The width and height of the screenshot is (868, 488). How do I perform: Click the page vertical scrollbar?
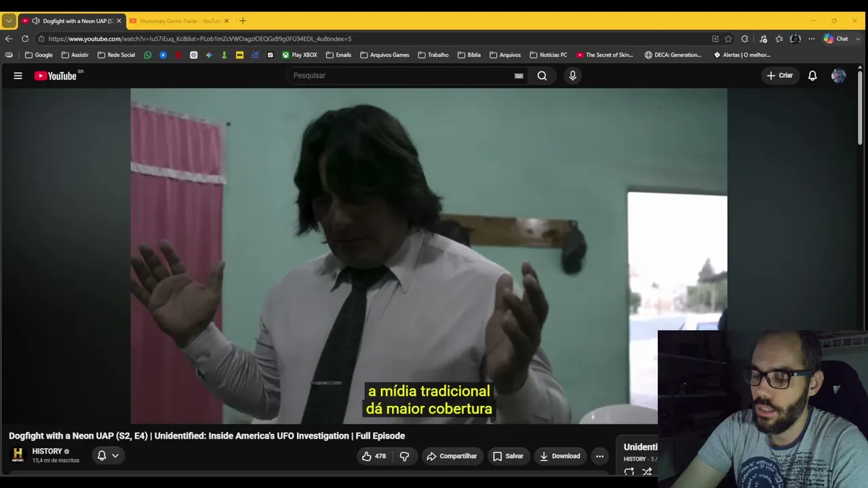click(x=861, y=108)
